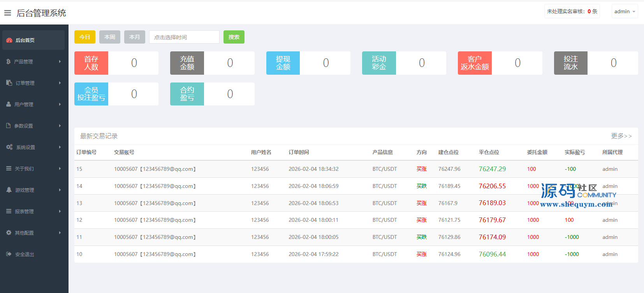Select the 本周 time filter
Viewport: 644px width, 293px height.
click(110, 37)
